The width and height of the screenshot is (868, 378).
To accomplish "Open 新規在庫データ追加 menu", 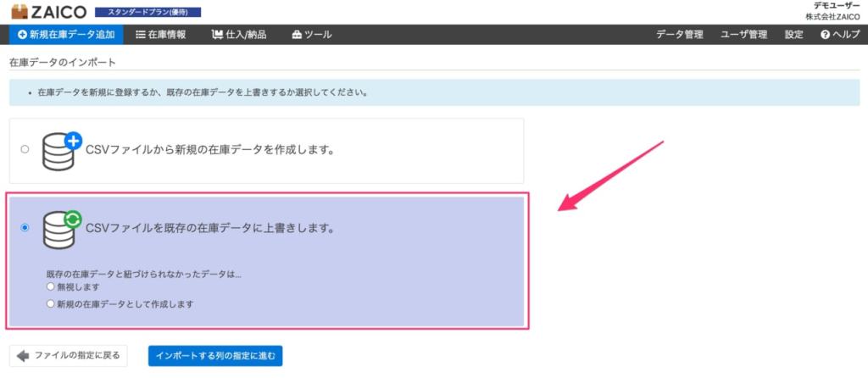I will [66, 34].
